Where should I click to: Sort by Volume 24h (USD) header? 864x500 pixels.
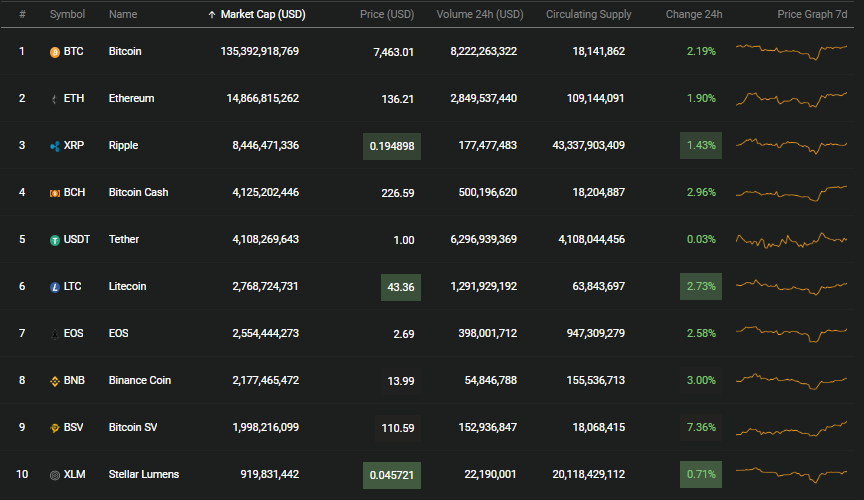(480, 14)
